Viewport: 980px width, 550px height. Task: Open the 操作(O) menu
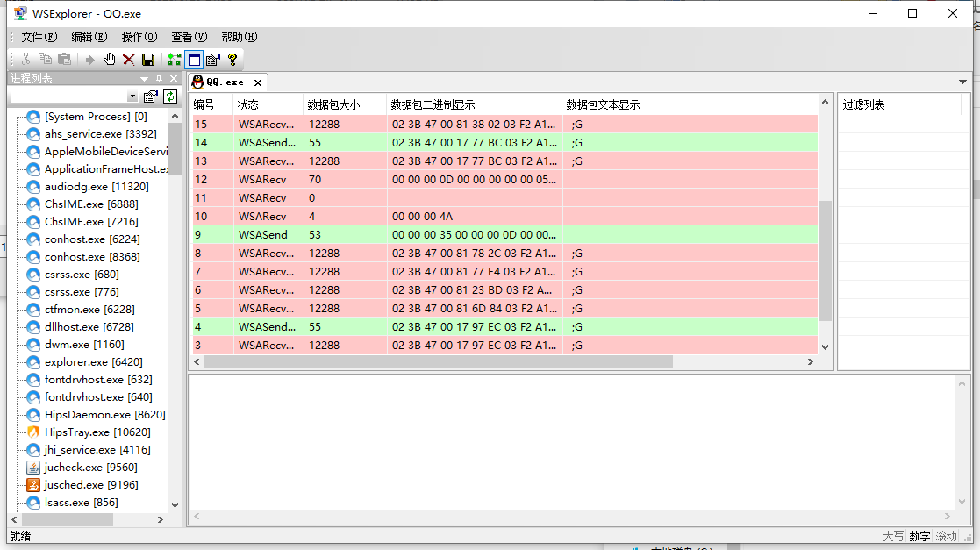(139, 37)
